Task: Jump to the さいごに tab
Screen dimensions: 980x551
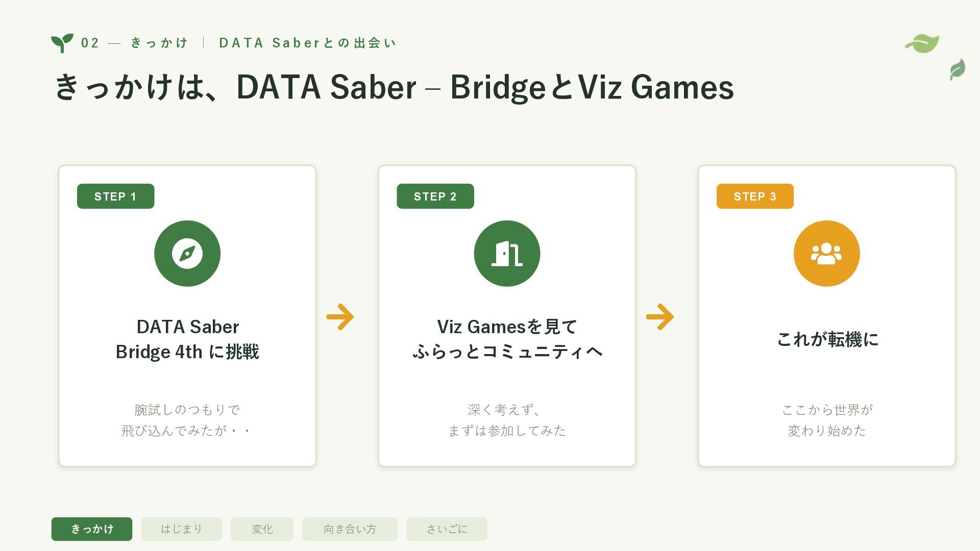Action: tap(447, 529)
